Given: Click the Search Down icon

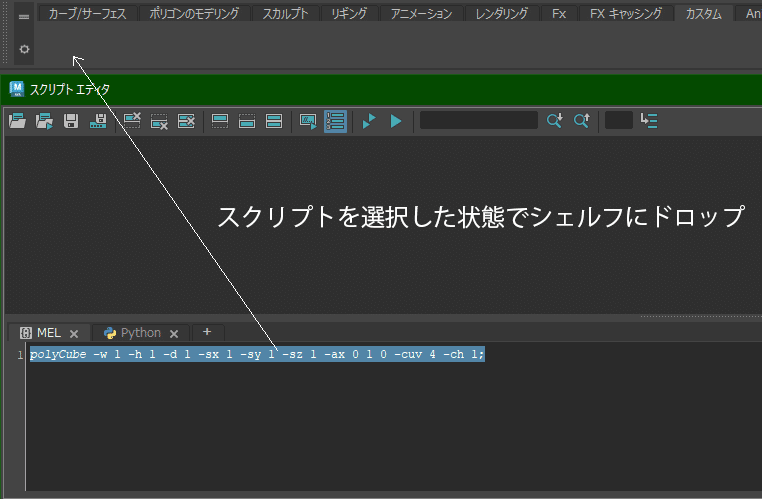Looking at the screenshot, I should (554, 120).
